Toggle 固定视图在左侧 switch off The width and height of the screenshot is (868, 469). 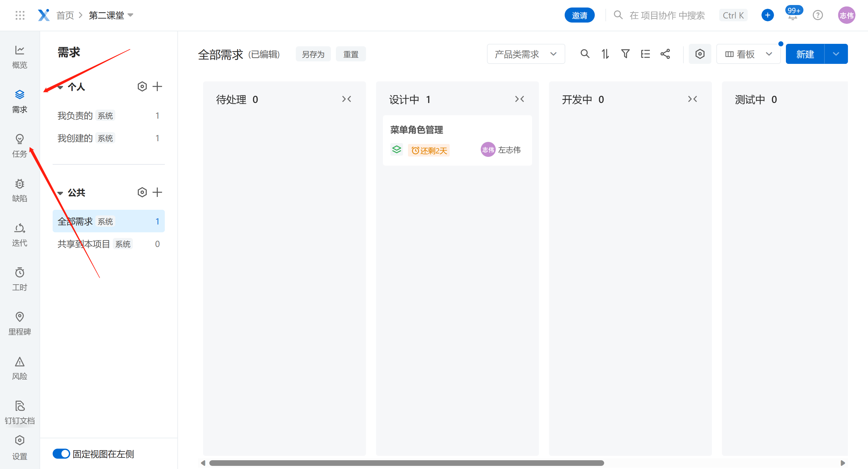tap(61, 454)
